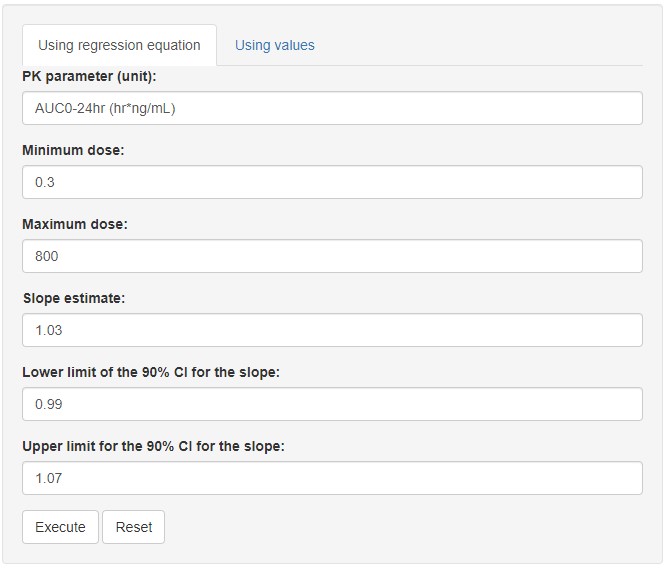Click the 'Upper limit for the 90% CI' label
Screen dimensions: 665x568
(x=153, y=446)
